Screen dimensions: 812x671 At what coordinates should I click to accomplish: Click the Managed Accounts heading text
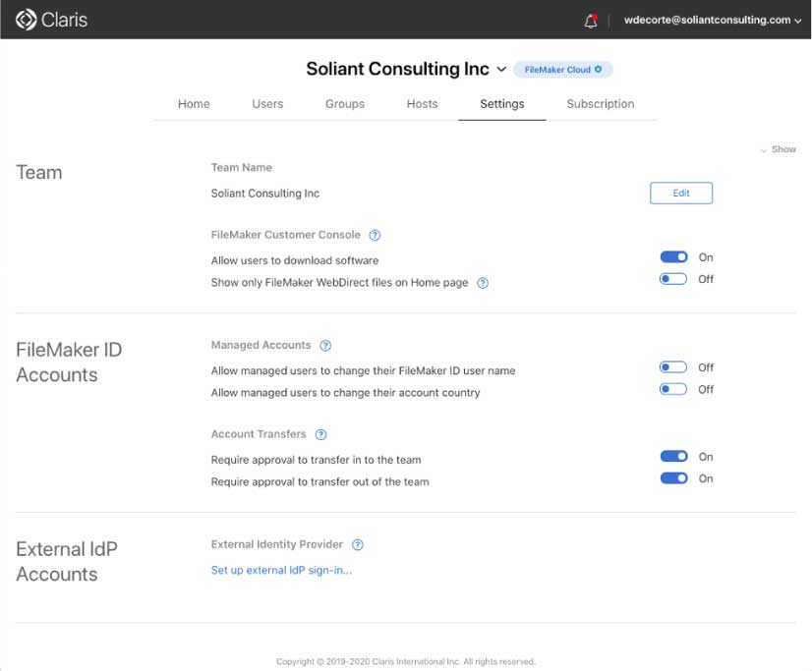pyautogui.click(x=261, y=345)
